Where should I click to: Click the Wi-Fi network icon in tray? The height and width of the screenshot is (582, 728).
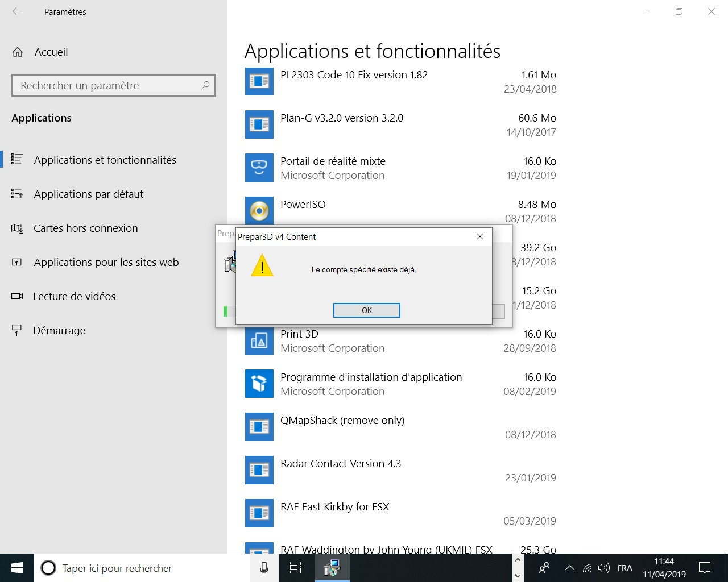point(588,568)
